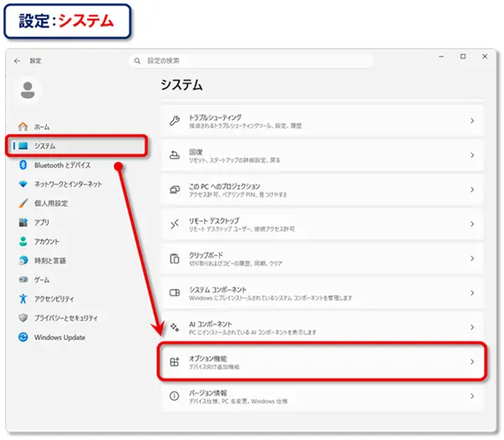The width and height of the screenshot is (504, 440).
Task: Click the privacy shield icon
Action: [x=24, y=318]
